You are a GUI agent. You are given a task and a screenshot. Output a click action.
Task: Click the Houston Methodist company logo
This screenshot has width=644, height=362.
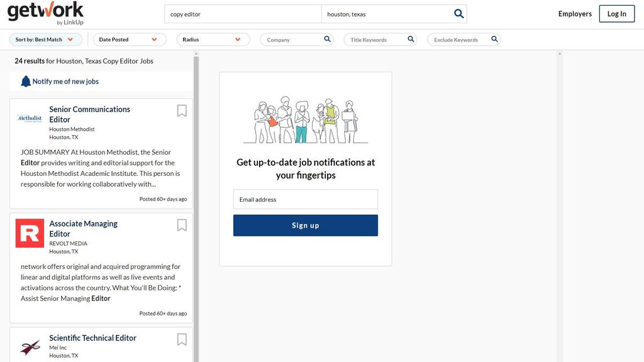(x=29, y=118)
